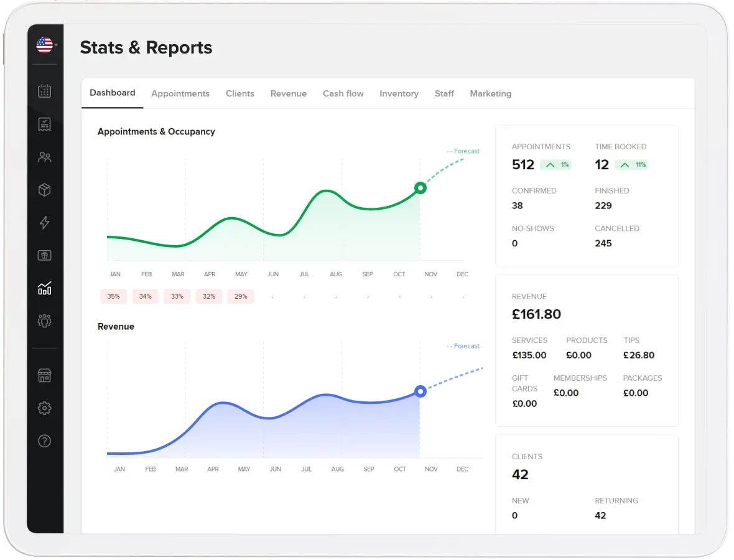The image size is (734, 560).
Task: Open the clients icon in the sidebar
Action: click(x=45, y=157)
